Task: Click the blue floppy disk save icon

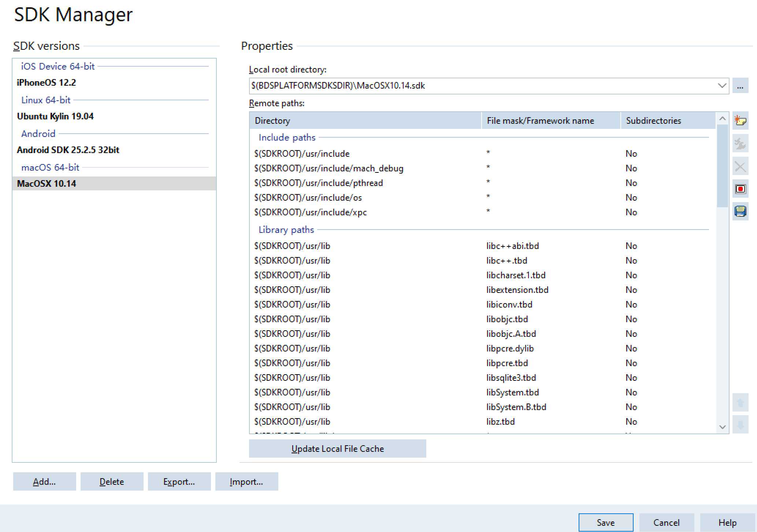Action: (740, 211)
